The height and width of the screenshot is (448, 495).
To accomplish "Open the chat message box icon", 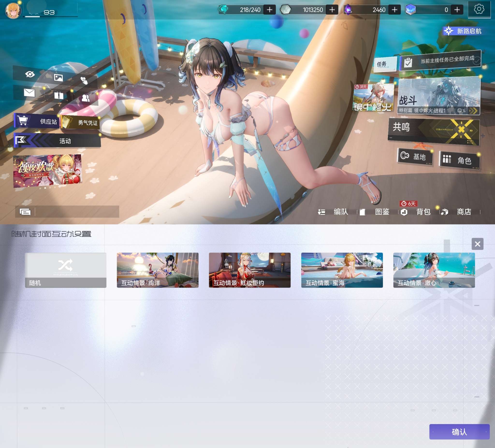I will coord(25,212).
